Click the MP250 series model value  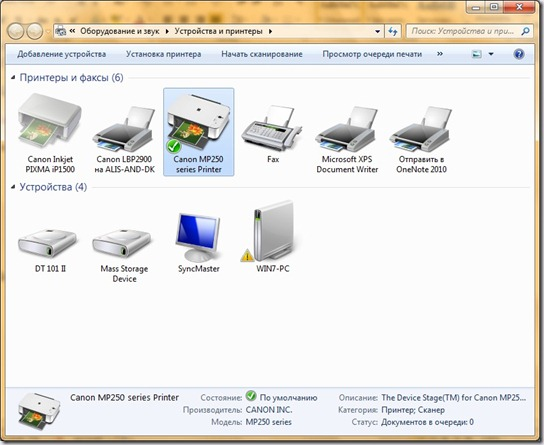pos(269,422)
